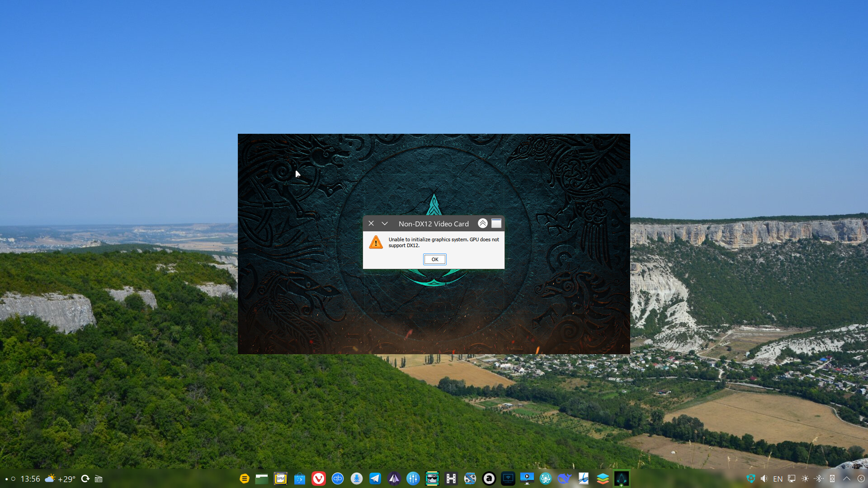Screen dimensions: 868x488
Task: Open the dialog title bar dropdown chevron
Action: pyautogui.click(x=385, y=224)
